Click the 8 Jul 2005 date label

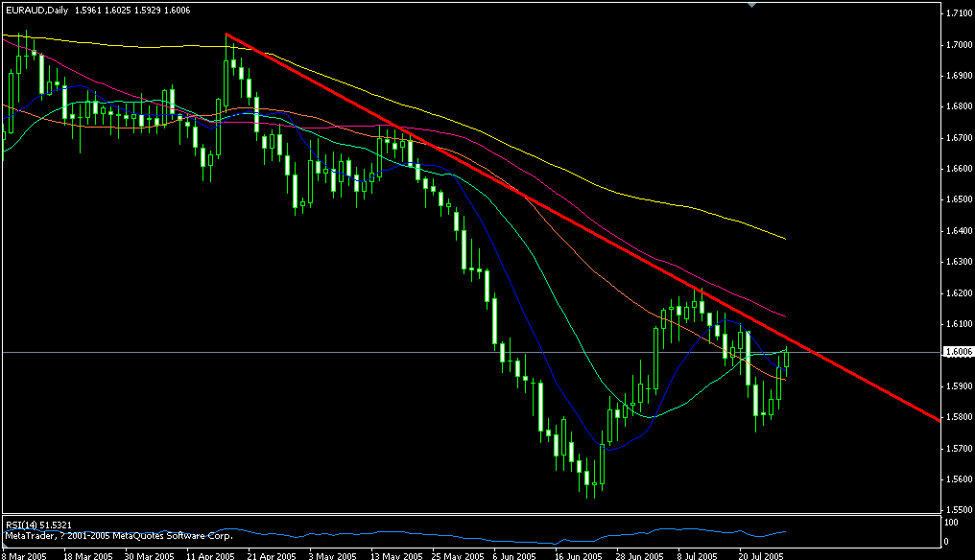click(x=697, y=555)
